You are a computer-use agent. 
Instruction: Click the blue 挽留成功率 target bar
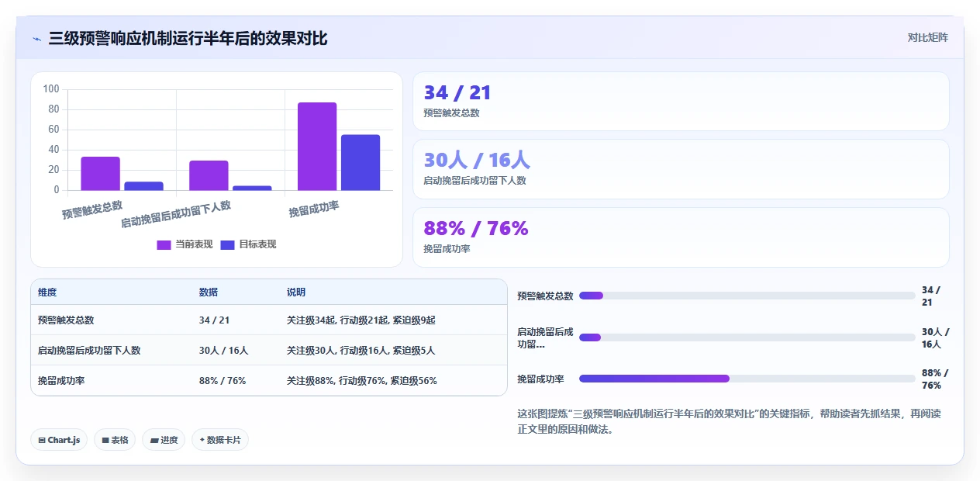coord(361,162)
